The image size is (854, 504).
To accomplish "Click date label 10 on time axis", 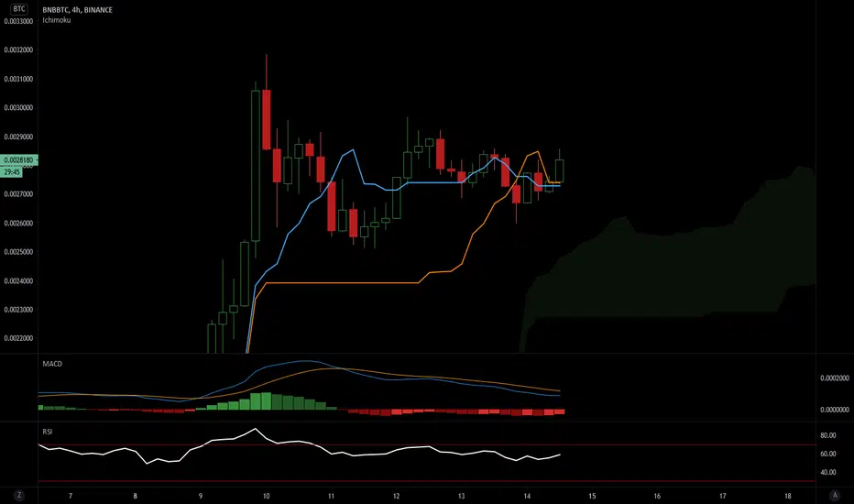I will (x=266, y=496).
